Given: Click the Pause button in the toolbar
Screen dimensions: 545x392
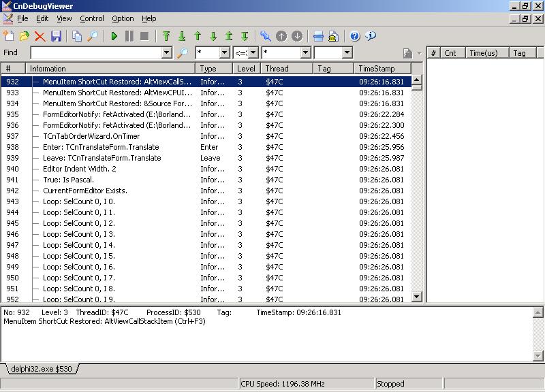Looking at the screenshot, I should 129,36.
